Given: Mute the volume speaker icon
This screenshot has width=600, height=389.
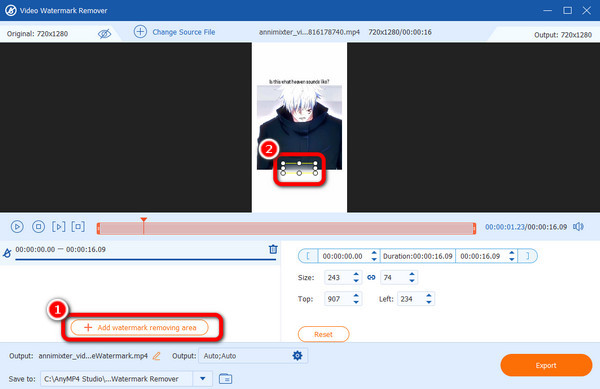Looking at the screenshot, I should [578, 227].
